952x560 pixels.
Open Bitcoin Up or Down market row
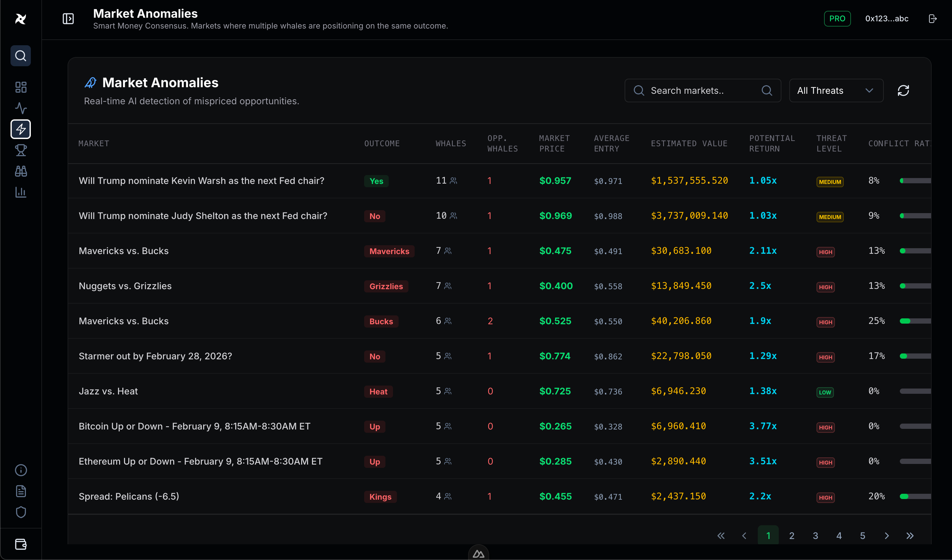click(499, 426)
